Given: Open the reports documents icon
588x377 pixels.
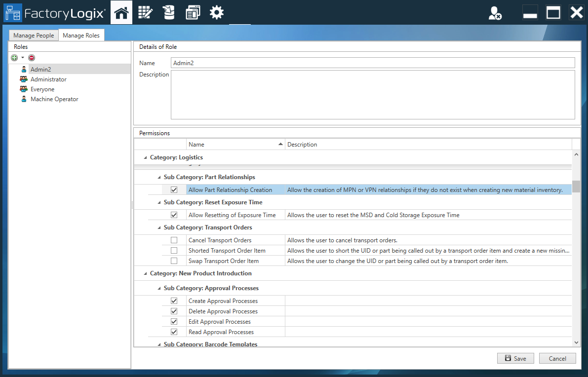Looking at the screenshot, I should [193, 12].
